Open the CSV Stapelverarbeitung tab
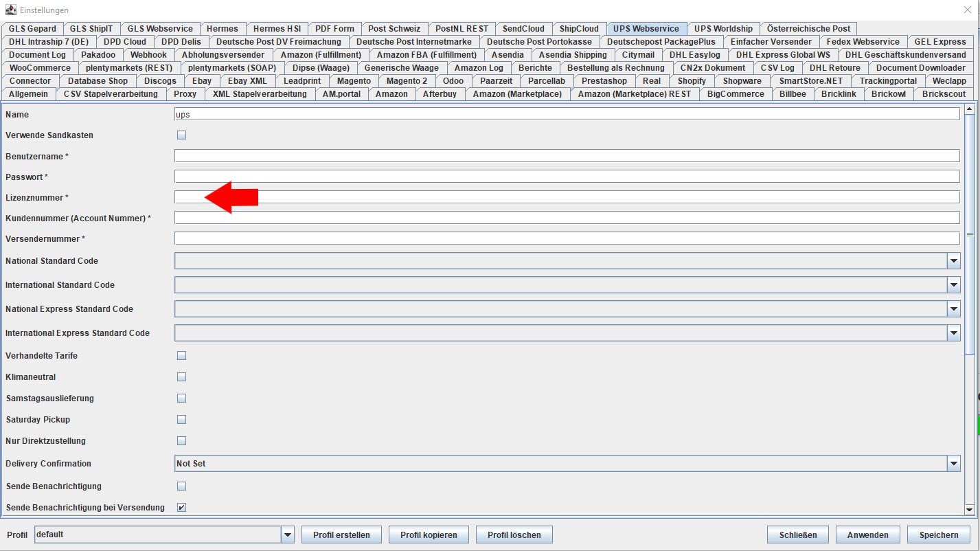This screenshot has height=551, width=980. pyautogui.click(x=111, y=94)
